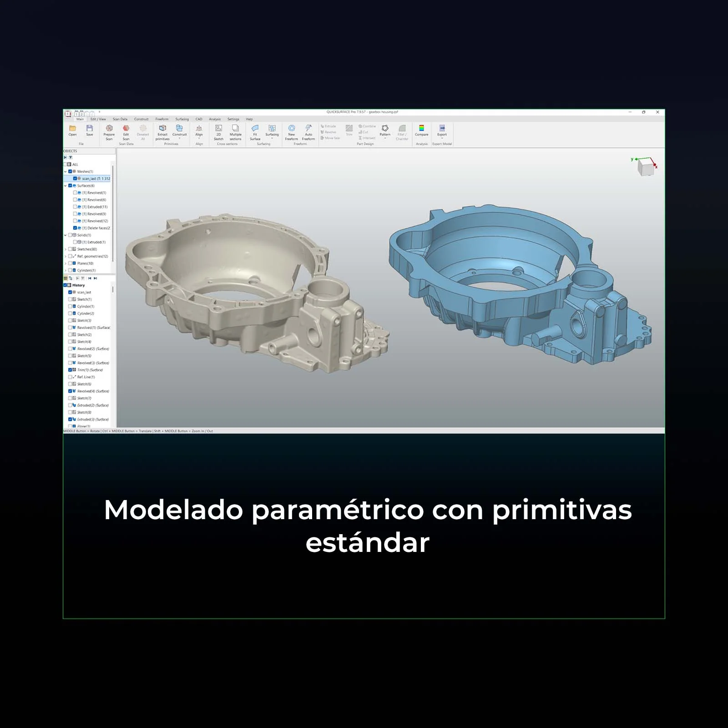Viewport: 728px width, 728px height.
Task: Click the Deselect All icon
Action: 143,128
